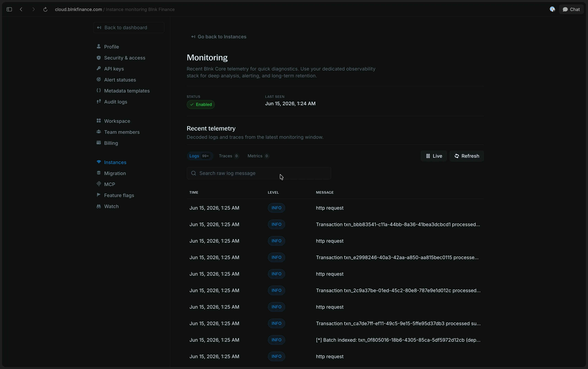The height and width of the screenshot is (369, 588).
Task: Switch to the Traces tab
Action: tap(229, 156)
